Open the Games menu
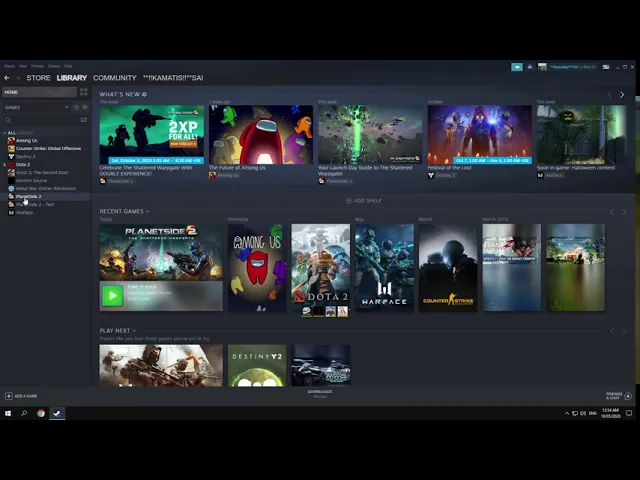The height and width of the screenshot is (480, 640). coord(54,66)
